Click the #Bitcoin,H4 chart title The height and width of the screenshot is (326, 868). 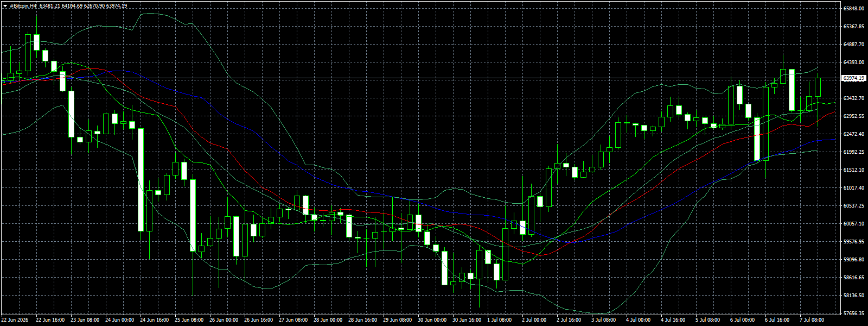coord(23,6)
